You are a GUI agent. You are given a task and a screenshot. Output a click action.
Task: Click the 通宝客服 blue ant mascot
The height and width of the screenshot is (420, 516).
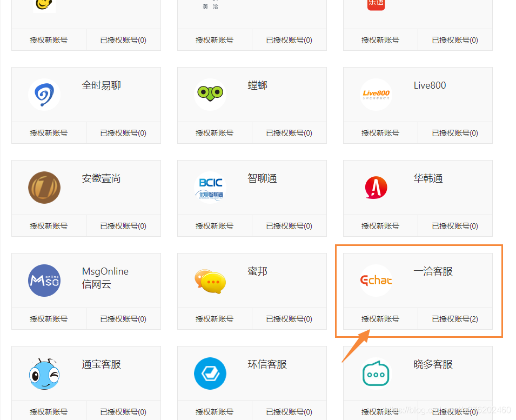pos(44,374)
